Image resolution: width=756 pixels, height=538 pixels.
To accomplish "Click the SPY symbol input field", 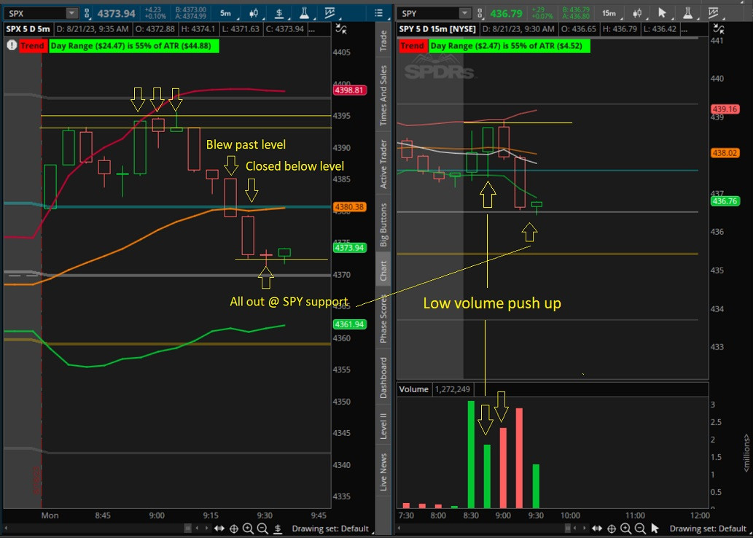I will coord(429,13).
